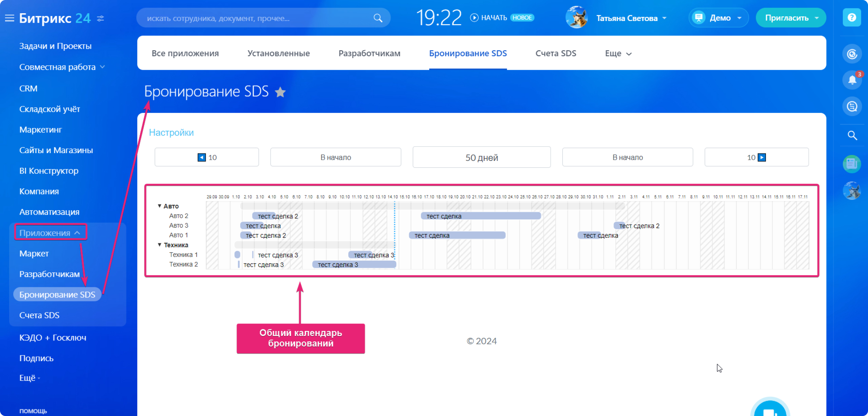868x416 pixels.
Task: Click the search magnifier in top bar
Action: [x=378, y=18]
